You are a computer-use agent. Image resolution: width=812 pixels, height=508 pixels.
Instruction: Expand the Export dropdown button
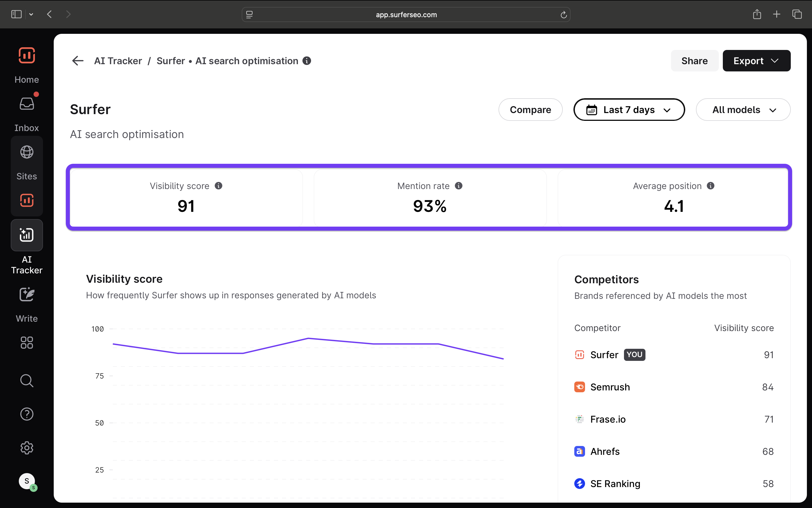click(756, 61)
